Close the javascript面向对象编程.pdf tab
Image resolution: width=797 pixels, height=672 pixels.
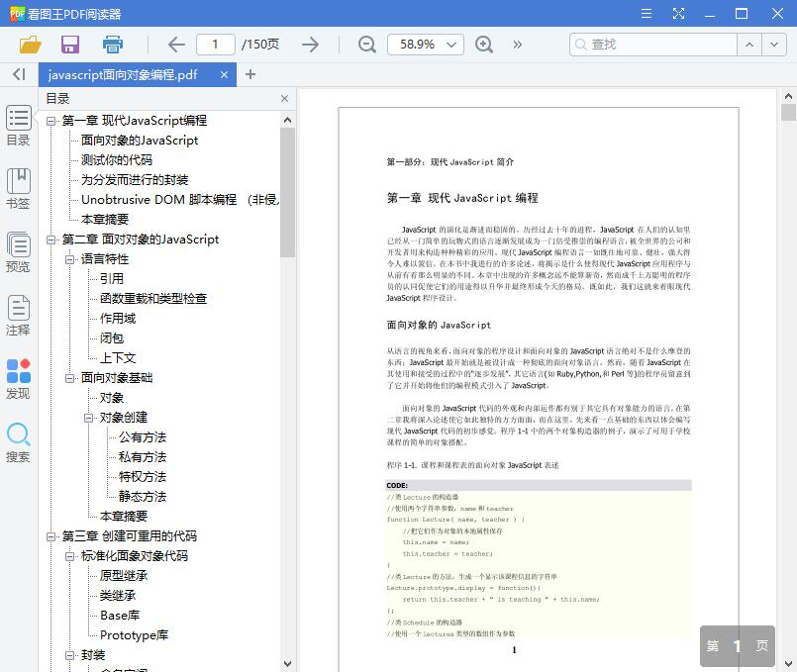coord(224,74)
